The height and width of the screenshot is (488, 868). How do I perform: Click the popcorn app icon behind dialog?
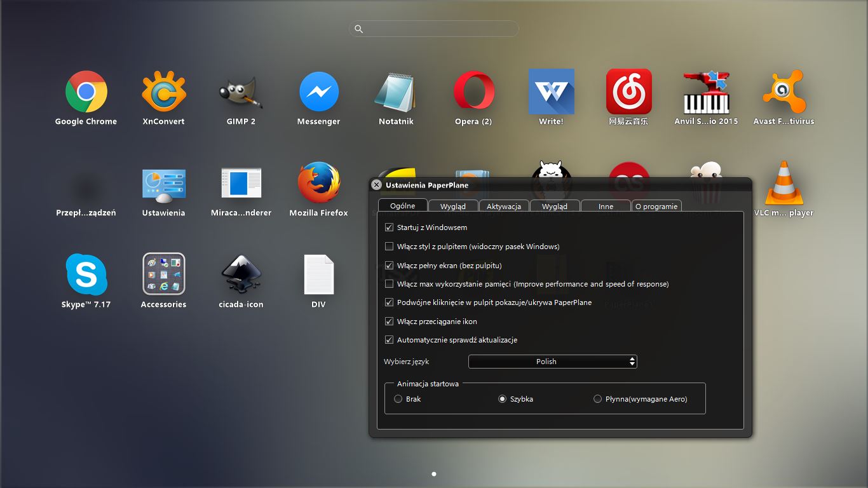[x=707, y=170]
